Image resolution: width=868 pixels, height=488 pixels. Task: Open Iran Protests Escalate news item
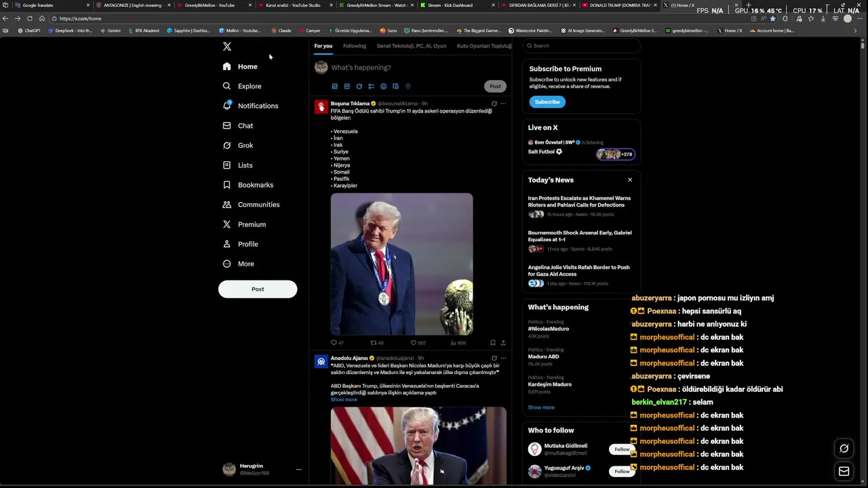[580, 207]
